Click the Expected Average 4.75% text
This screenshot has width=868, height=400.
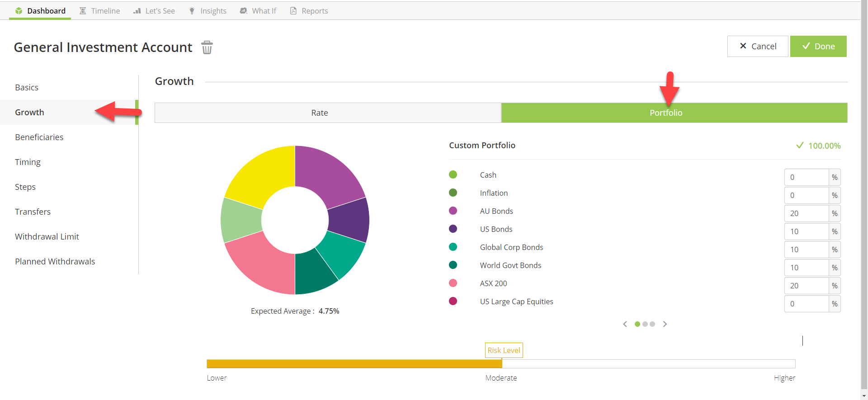point(295,311)
